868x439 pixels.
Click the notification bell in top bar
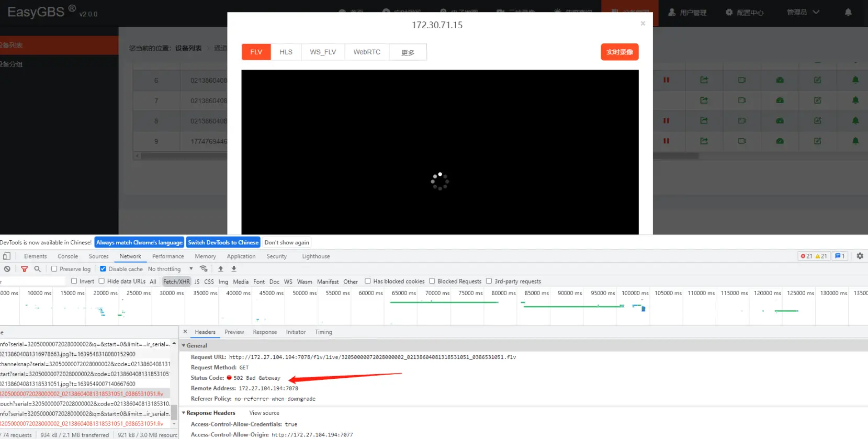pyautogui.click(x=848, y=12)
